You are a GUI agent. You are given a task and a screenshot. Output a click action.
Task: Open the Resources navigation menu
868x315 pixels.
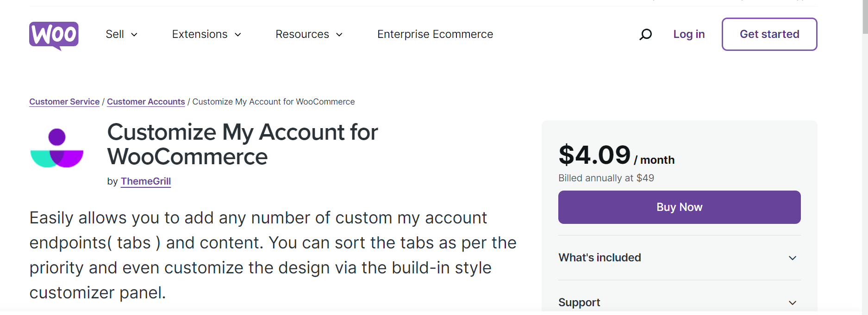pyautogui.click(x=302, y=34)
